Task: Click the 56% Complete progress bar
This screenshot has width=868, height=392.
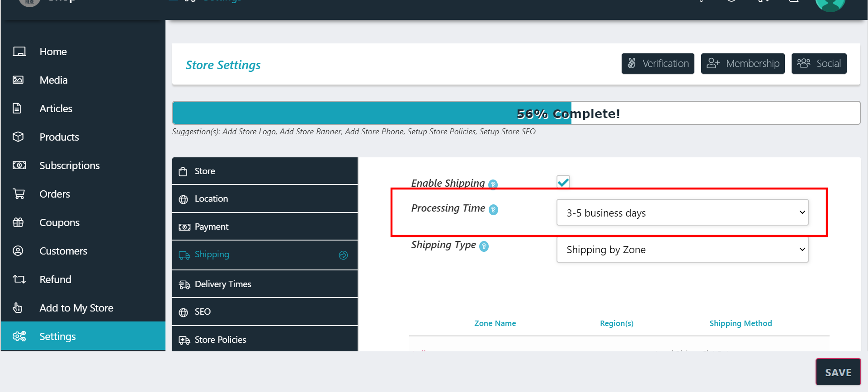Action: point(516,113)
